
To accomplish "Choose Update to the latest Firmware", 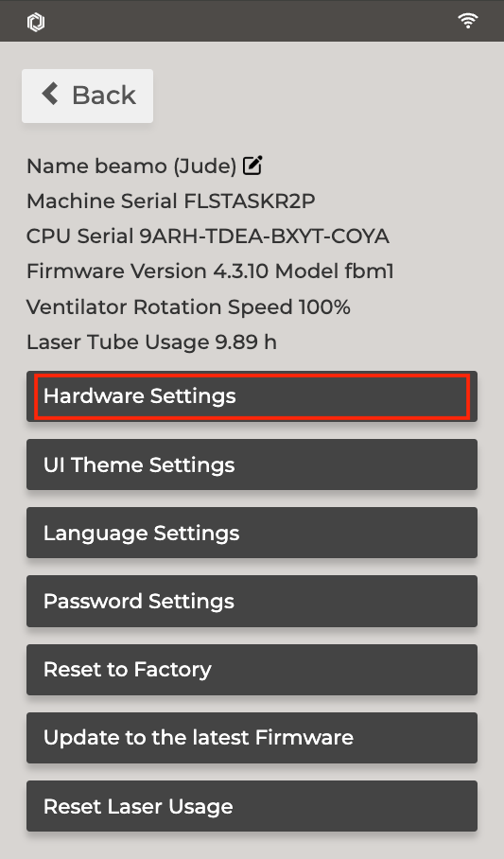I will [252, 737].
